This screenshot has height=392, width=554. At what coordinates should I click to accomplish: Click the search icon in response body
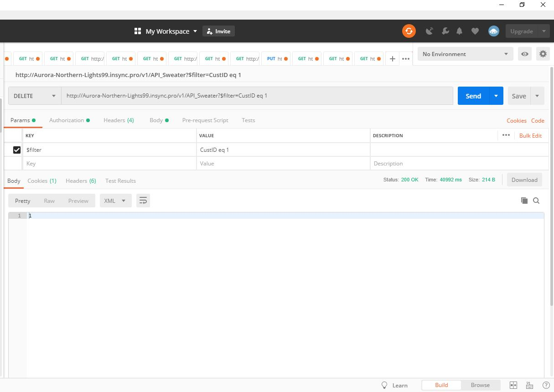tap(536, 201)
